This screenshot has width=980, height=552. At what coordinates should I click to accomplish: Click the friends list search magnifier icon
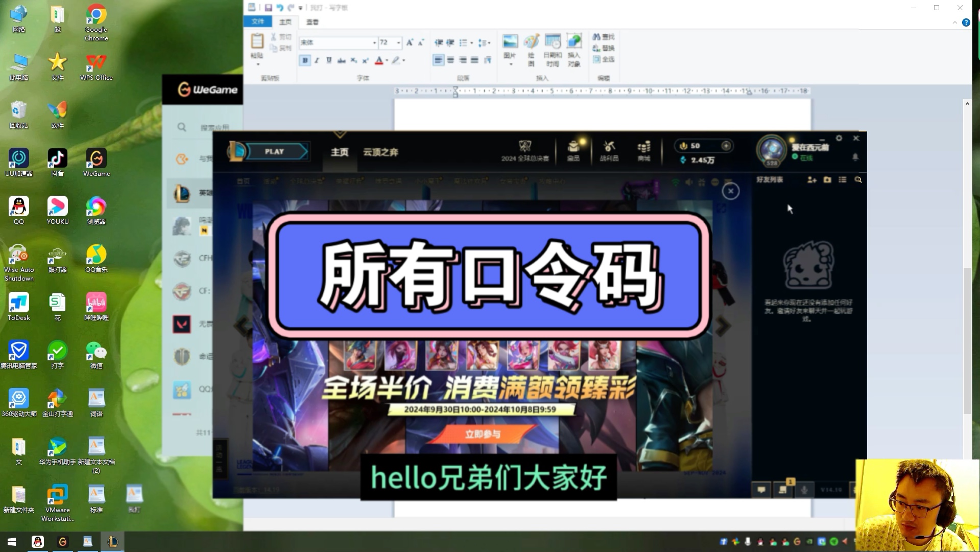tap(858, 180)
